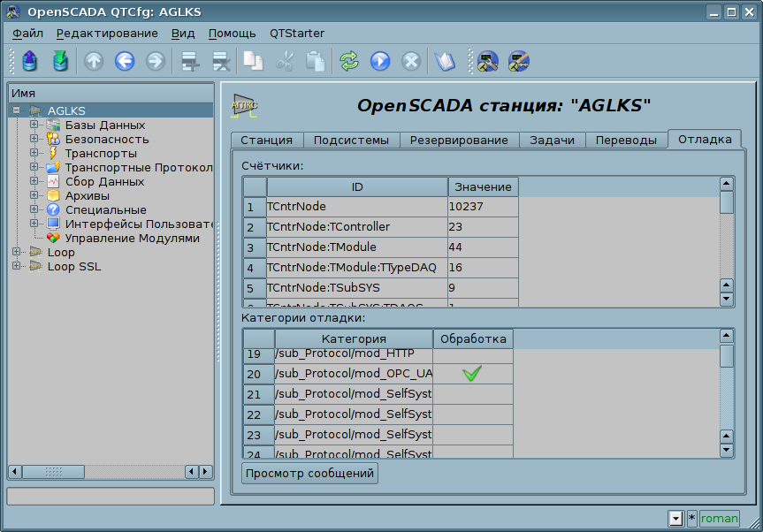Switch to the Переводы tab
This screenshot has width=763, height=532.
(626, 140)
